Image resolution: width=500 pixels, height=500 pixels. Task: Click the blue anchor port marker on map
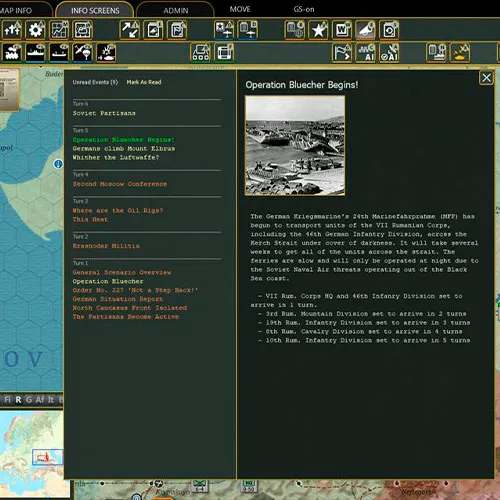[58, 164]
